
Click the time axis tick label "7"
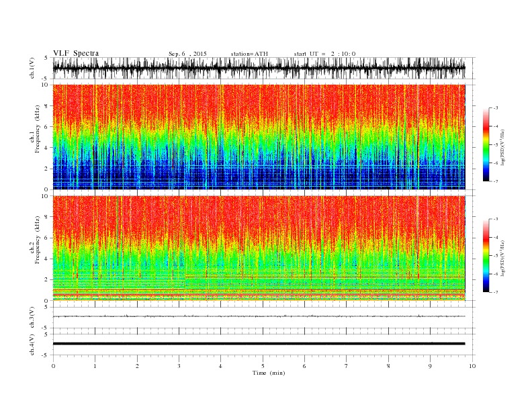pyautogui.click(x=347, y=366)
